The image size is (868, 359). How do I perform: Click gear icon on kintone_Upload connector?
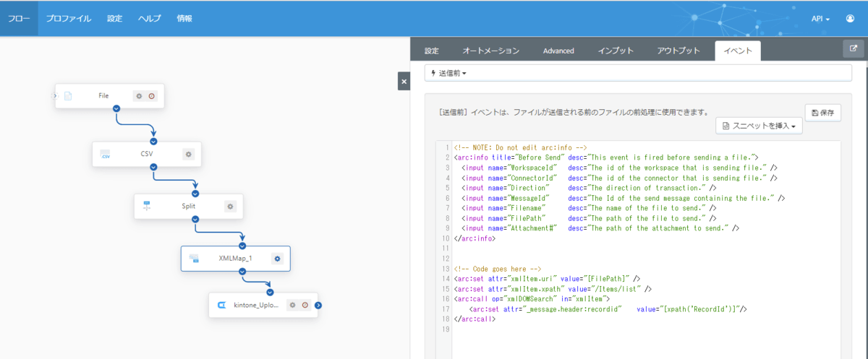(293, 305)
